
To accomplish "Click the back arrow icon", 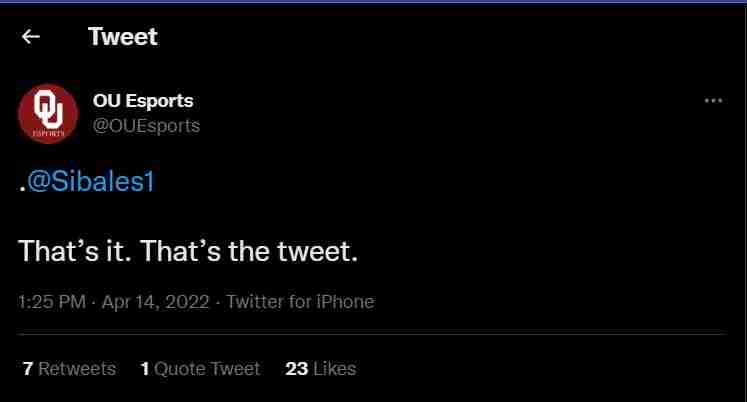I will (31, 37).
